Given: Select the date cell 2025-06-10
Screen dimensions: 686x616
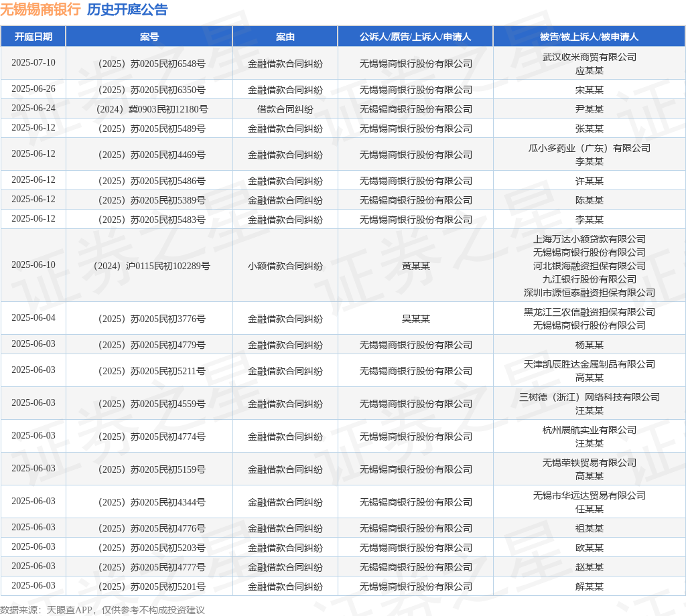Looking at the screenshot, I should point(33,264).
